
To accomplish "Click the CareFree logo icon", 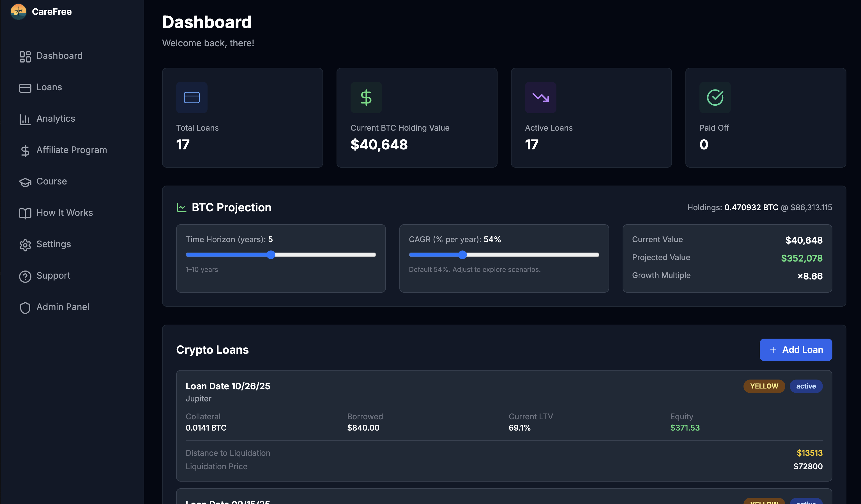I will point(19,11).
